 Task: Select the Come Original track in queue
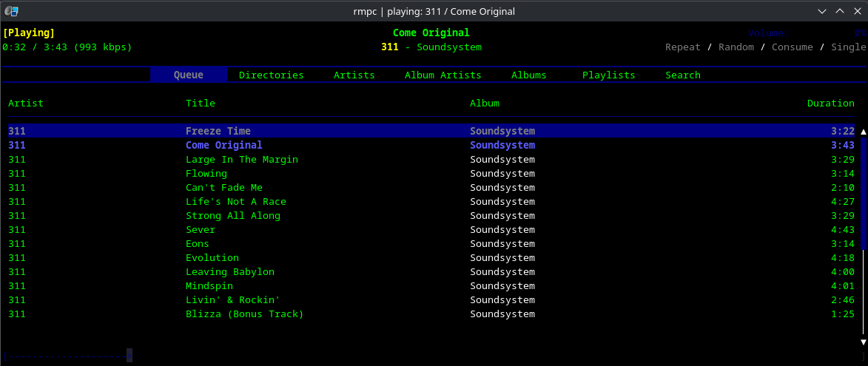pyautogui.click(x=431, y=146)
